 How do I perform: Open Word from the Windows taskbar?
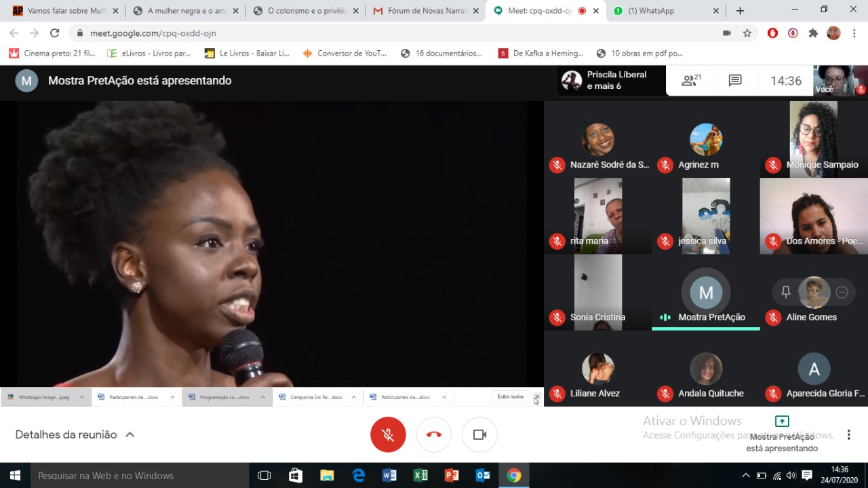[389, 475]
